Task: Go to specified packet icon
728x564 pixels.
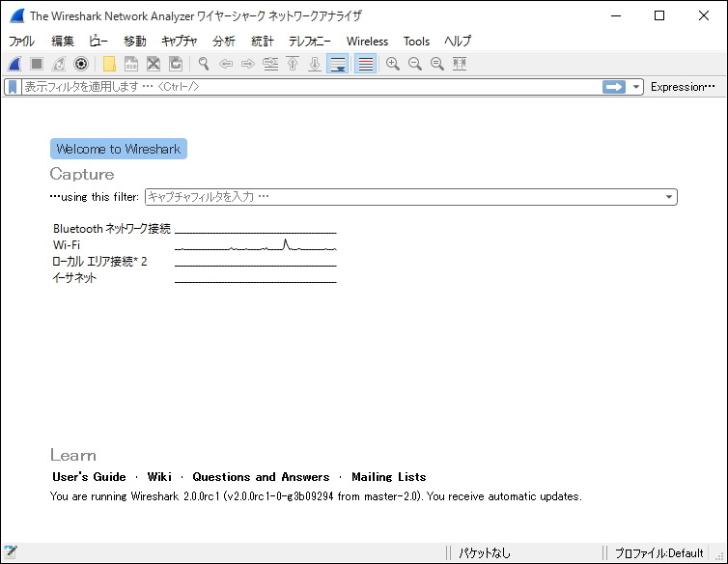Action: click(x=270, y=64)
